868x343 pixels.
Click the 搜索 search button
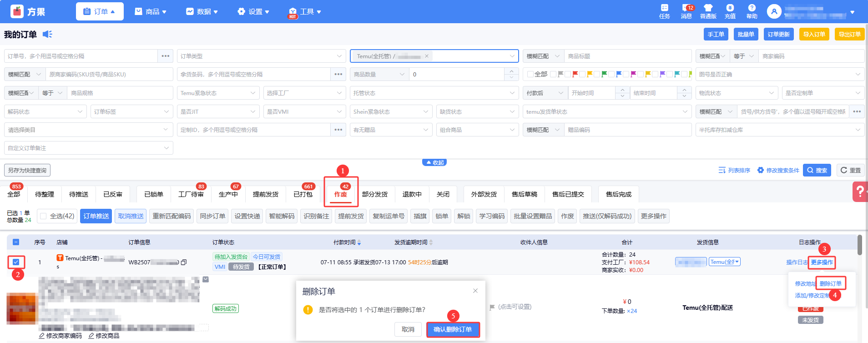[x=817, y=170]
